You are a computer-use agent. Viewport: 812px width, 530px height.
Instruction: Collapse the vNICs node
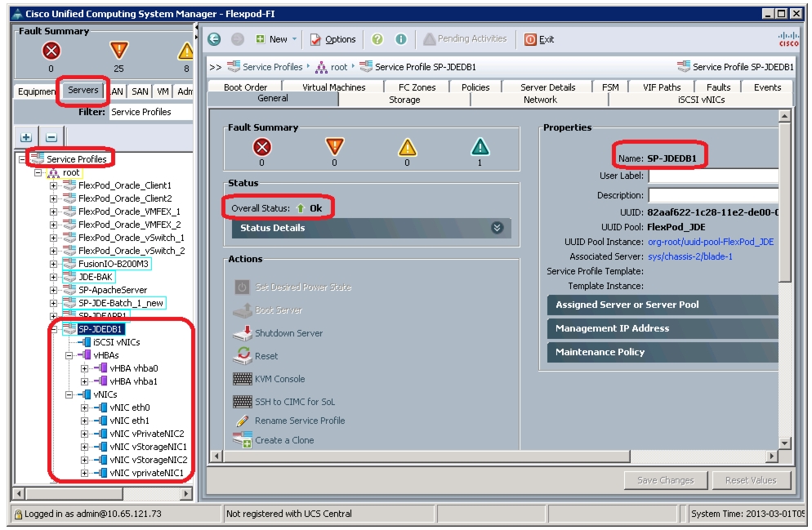pyautogui.click(x=69, y=395)
